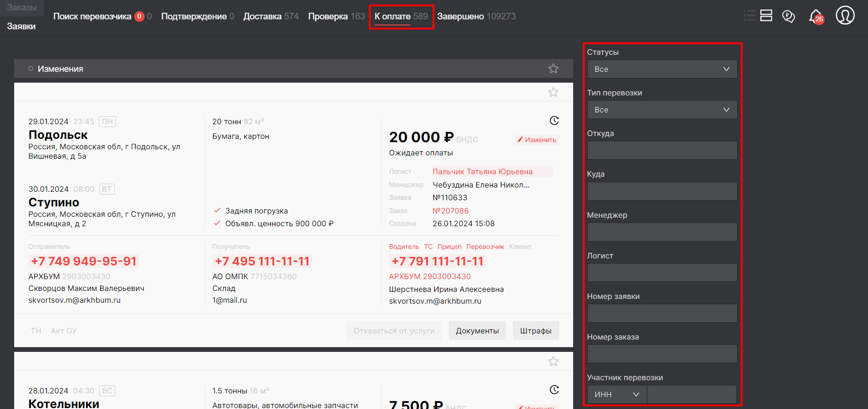The width and height of the screenshot is (868, 409).
Task: Open history clock on 7 500 ₽ order
Action: [554, 390]
